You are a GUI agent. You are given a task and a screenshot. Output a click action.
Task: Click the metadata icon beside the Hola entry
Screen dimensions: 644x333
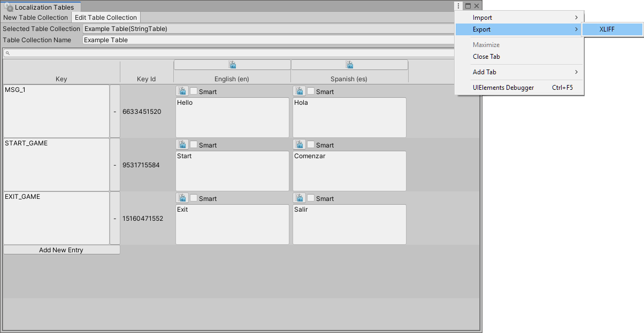(299, 91)
